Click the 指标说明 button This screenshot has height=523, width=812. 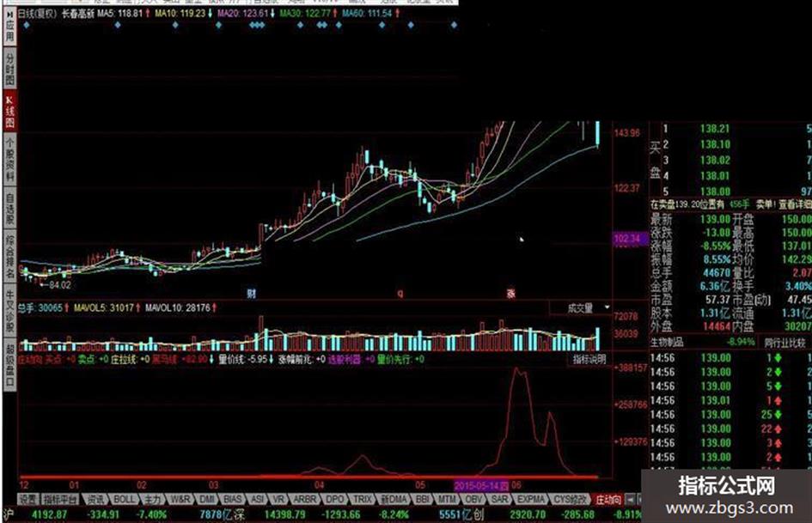pos(589,359)
